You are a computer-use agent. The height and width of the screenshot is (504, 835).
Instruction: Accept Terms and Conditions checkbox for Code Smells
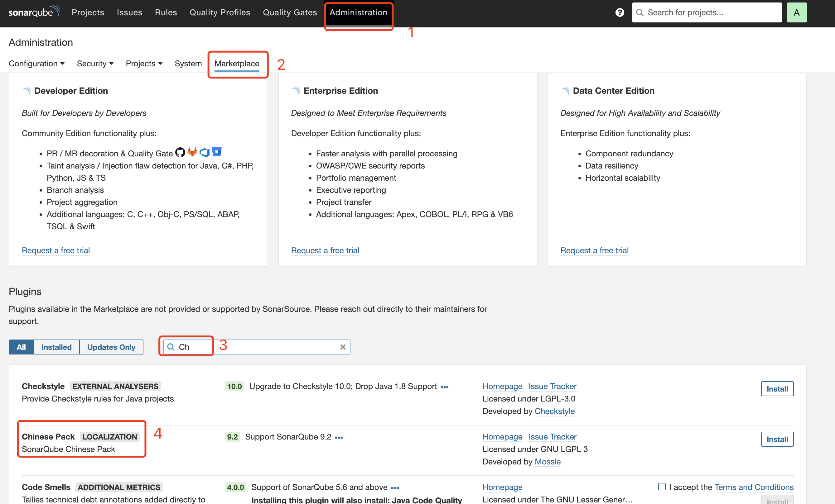click(x=662, y=486)
